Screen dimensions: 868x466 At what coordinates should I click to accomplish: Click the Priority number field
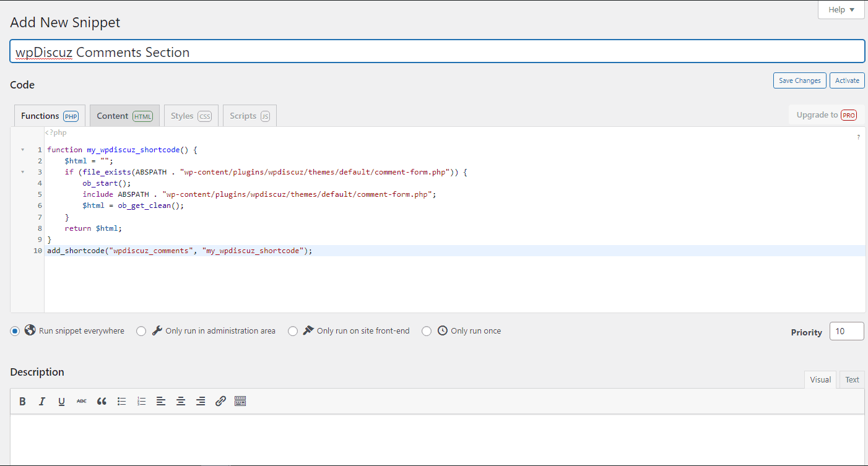(846, 332)
